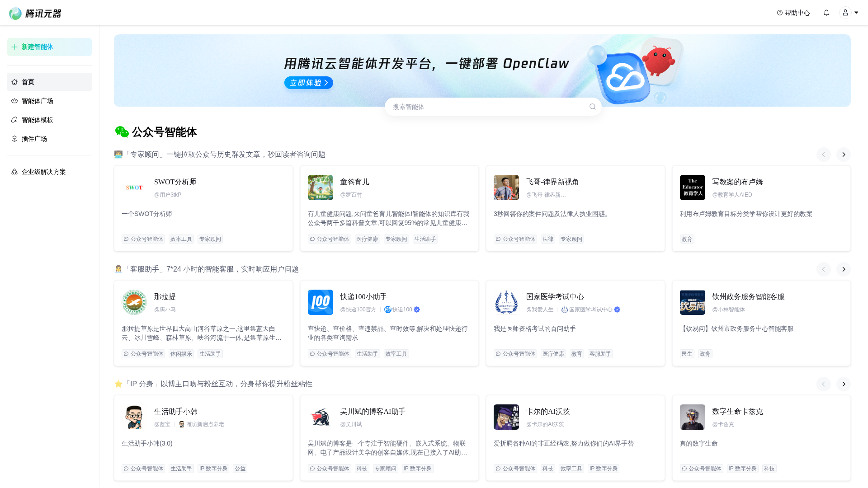The width and height of the screenshot is (868, 488).
Task: Go to 智能体广场 in the sidebar
Action: pyautogui.click(x=49, y=101)
